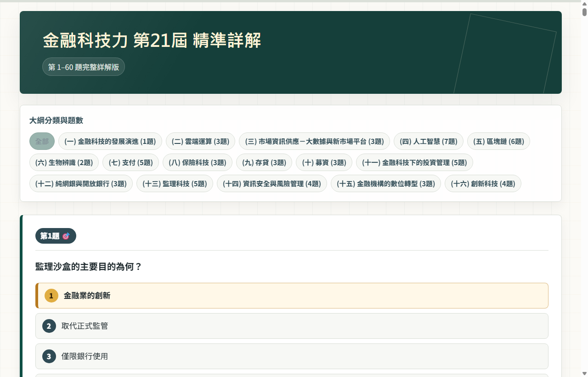Select the 全部 category filter

(42, 141)
